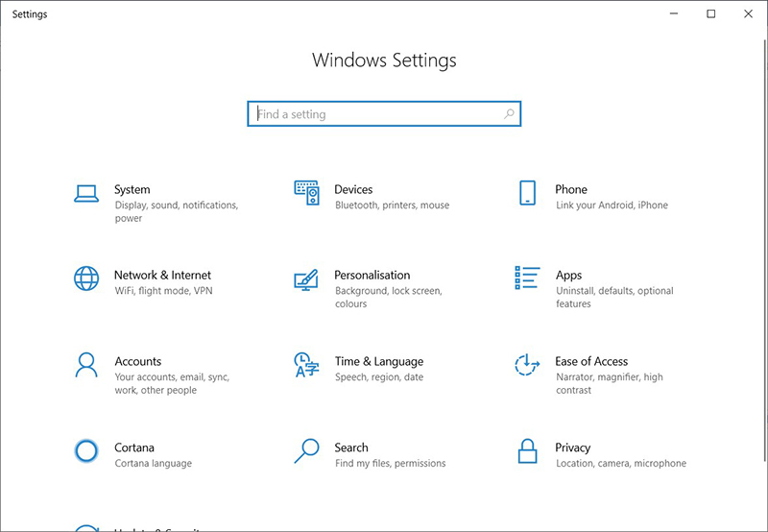Go to the Privacy heading
768x532 pixels.
coord(572,448)
